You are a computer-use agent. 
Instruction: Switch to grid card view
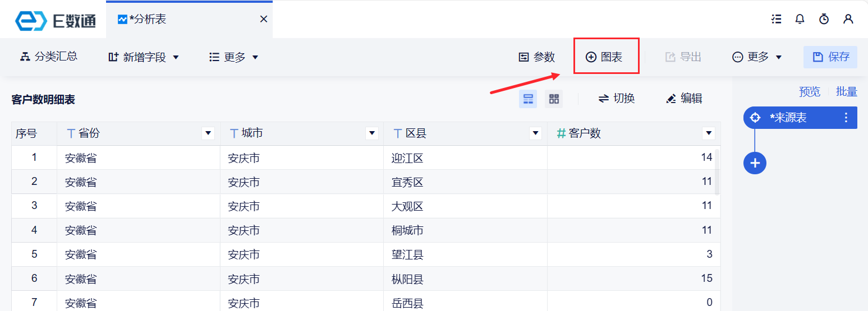[x=554, y=99]
